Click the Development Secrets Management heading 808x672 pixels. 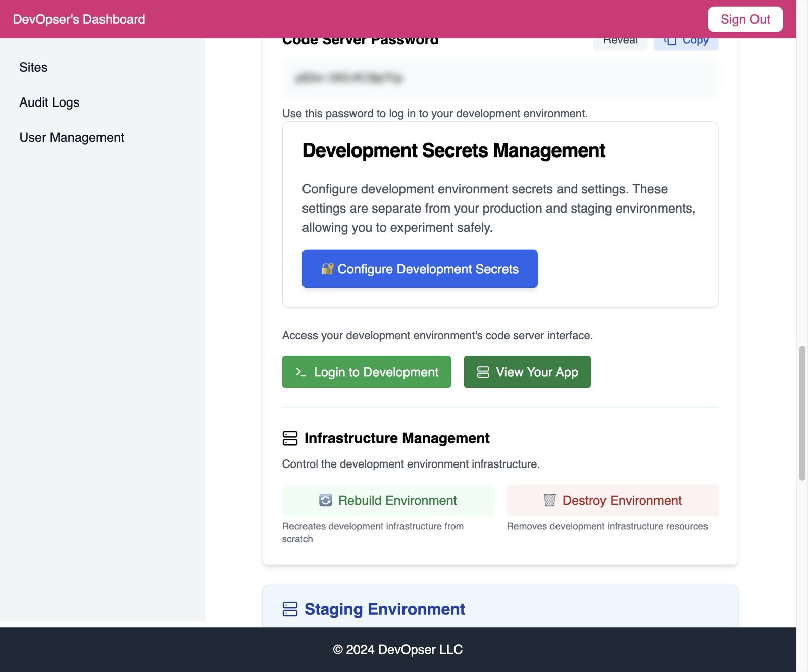tap(453, 150)
